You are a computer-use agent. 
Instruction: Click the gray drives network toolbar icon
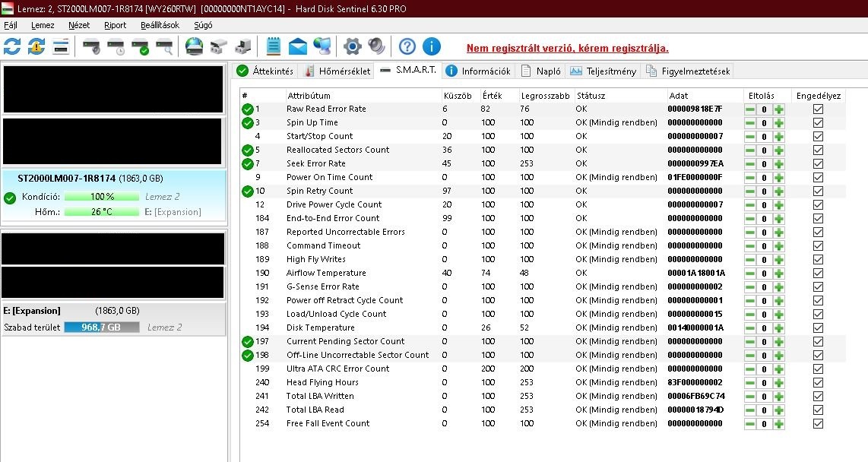(x=219, y=46)
